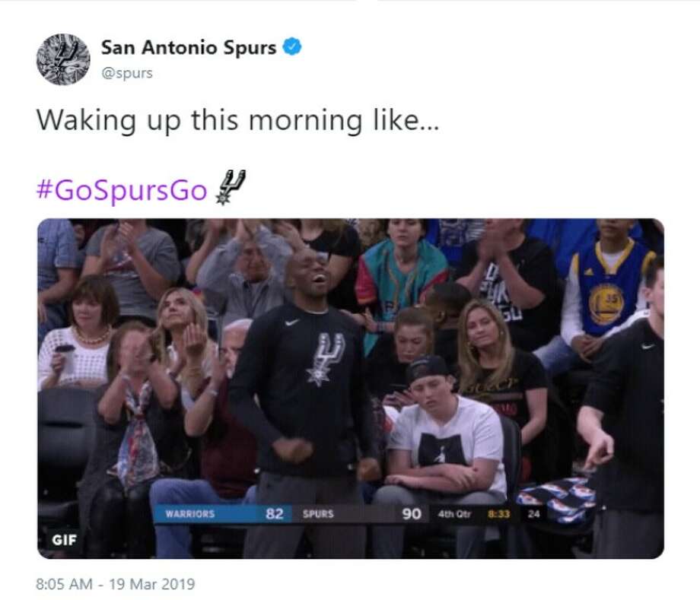The width and height of the screenshot is (700, 600).
Task: Open the 8:05 AM tweet timestamp
Action: [x=64, y=584]
